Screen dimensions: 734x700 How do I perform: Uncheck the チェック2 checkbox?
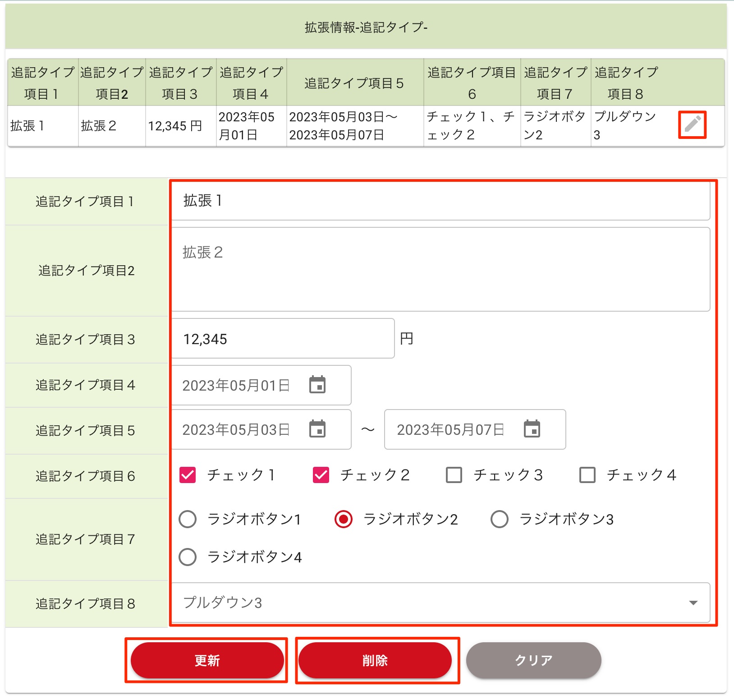[x=321, y=475]
